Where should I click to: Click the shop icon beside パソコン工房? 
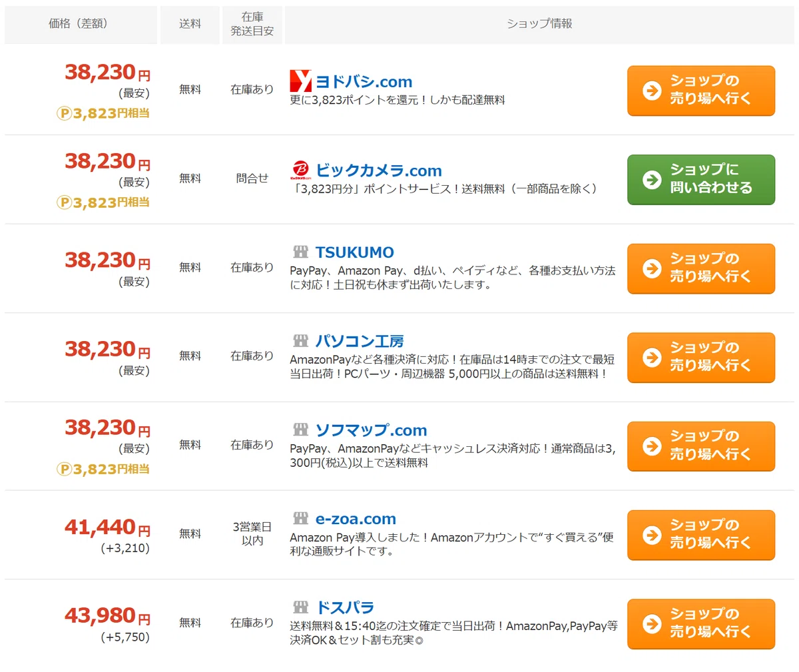click(x=300, y=340)
